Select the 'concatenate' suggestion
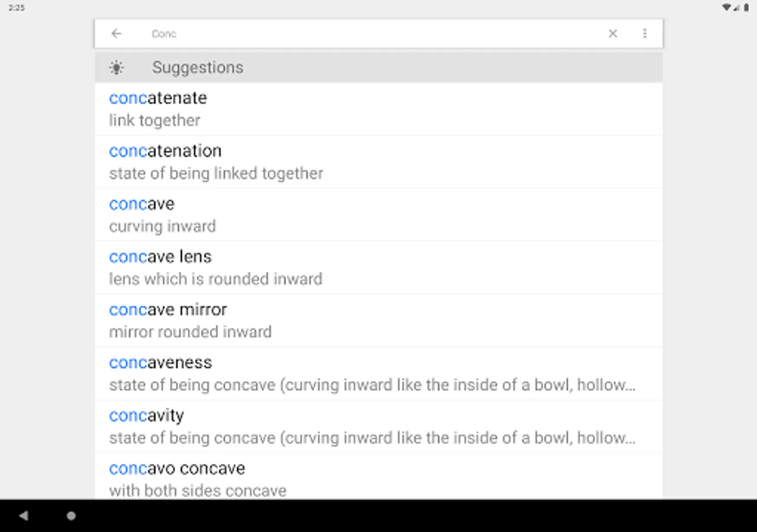757x532 pixels. (x=158, y=98)
